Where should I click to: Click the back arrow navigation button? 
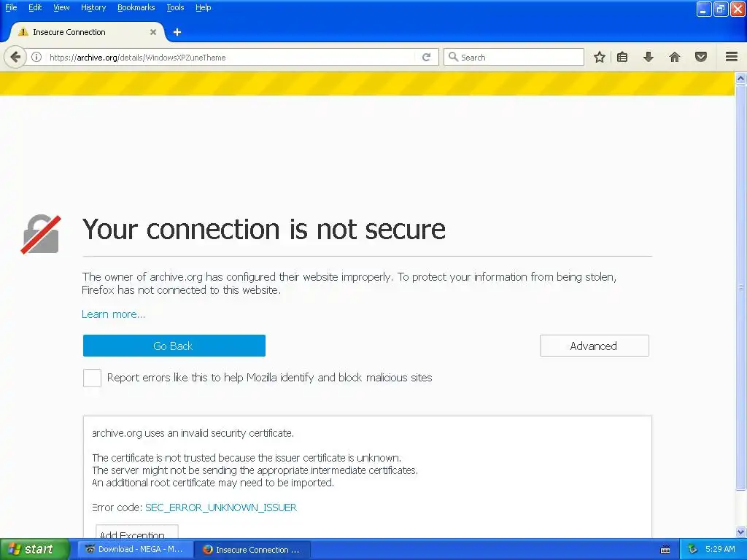click(x=15, y=57)
